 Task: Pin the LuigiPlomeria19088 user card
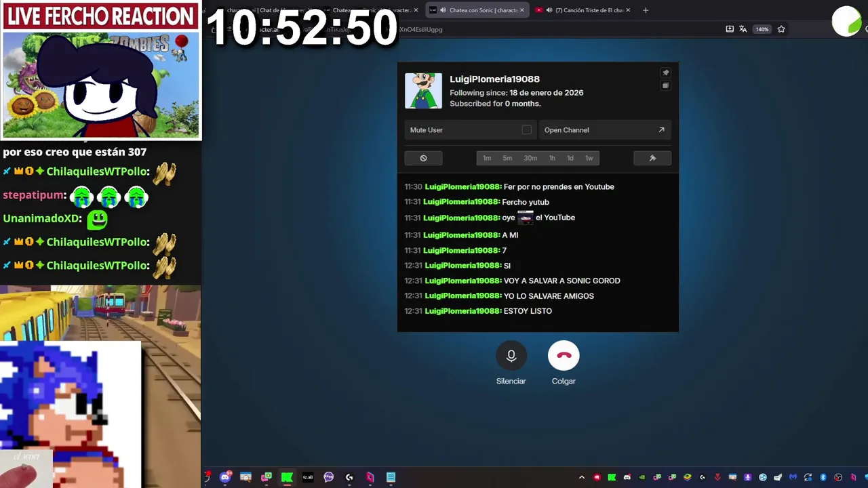[665, 73]
